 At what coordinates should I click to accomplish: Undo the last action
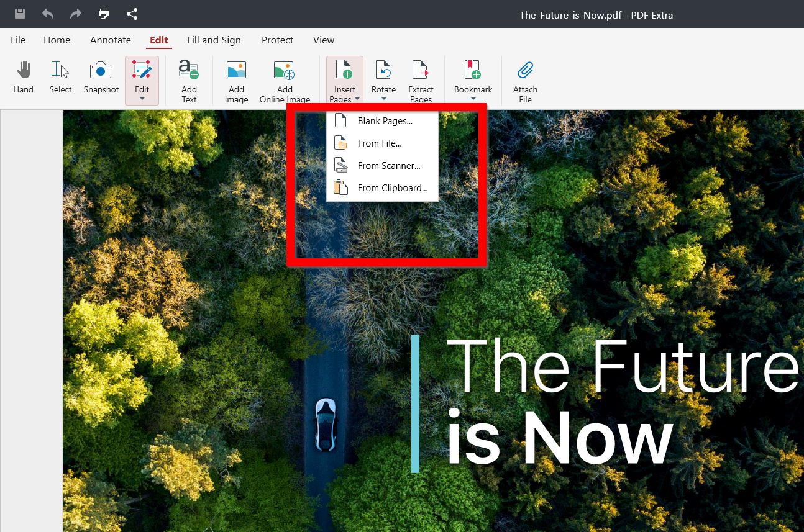click(x=47, y=13)
